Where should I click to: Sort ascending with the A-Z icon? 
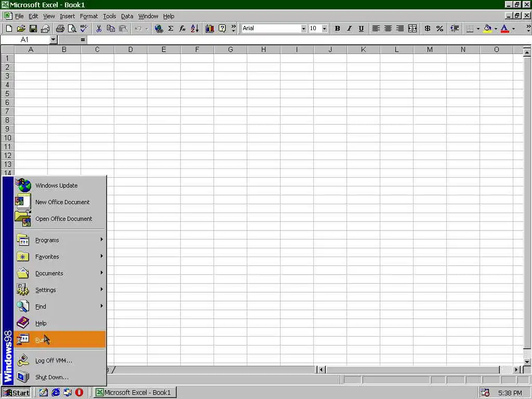coord(195,29)
